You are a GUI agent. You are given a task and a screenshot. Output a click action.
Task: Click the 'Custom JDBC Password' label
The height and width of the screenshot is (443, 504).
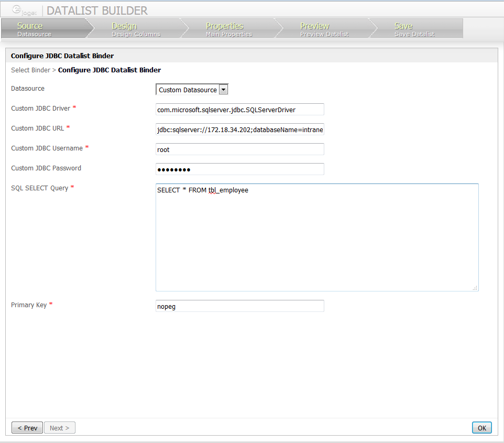click(x=46, y=168)
